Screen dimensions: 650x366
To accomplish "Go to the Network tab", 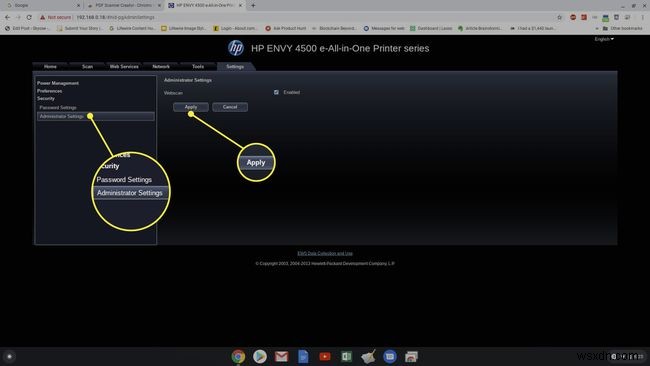I will click(x=161, y=66).
